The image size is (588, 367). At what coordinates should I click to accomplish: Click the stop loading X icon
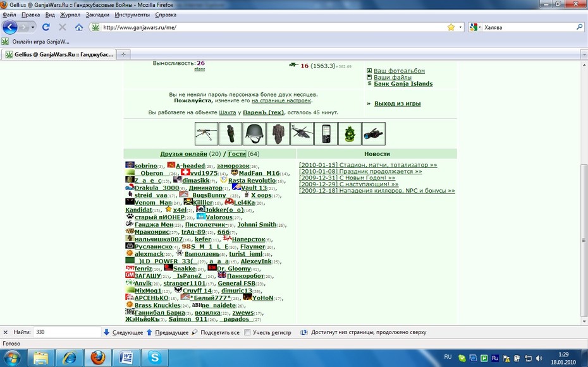[x=62, y=27]
